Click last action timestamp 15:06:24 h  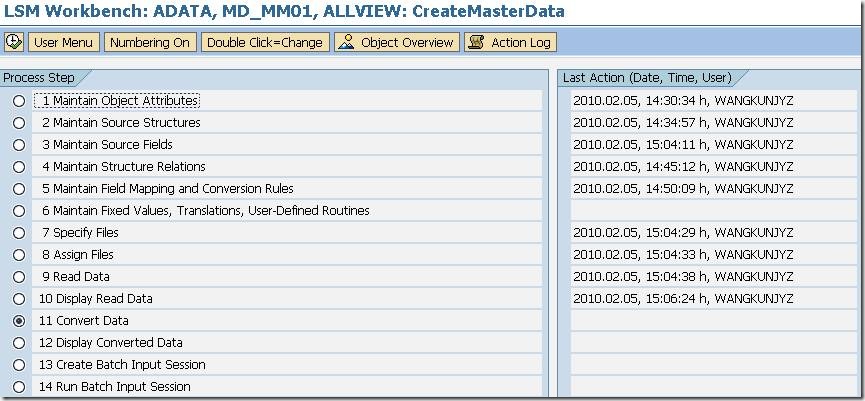click(x=683, y=299)
